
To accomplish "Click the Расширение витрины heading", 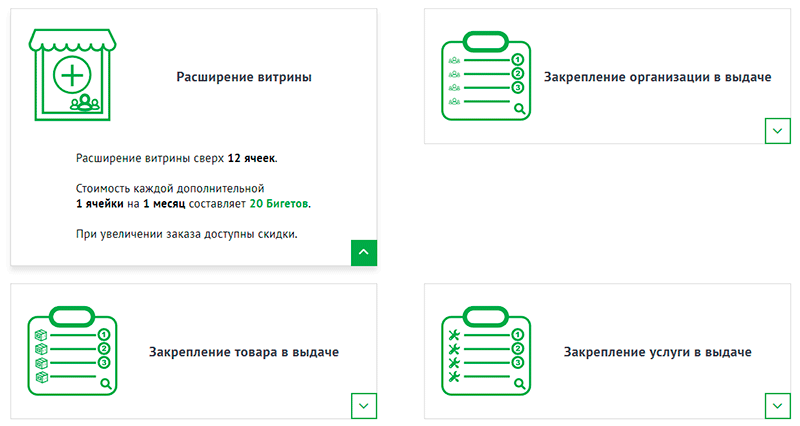I will (244, 77).
